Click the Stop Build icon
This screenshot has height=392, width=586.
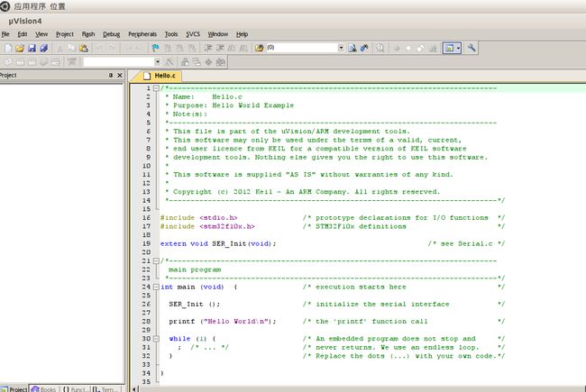tap(55, 61)
